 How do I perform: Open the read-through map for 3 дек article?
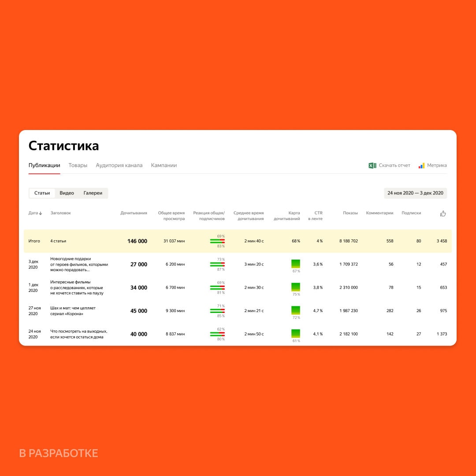tap(296, 264)
